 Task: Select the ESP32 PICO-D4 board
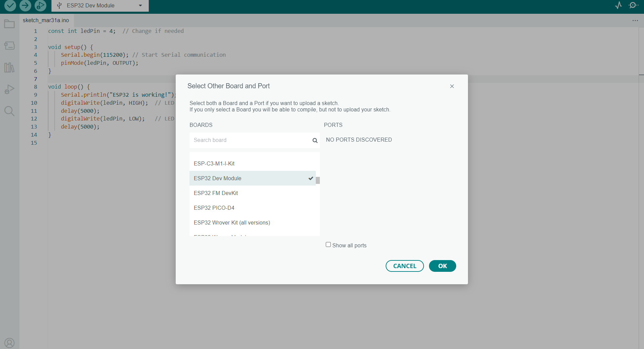point(253,208)
